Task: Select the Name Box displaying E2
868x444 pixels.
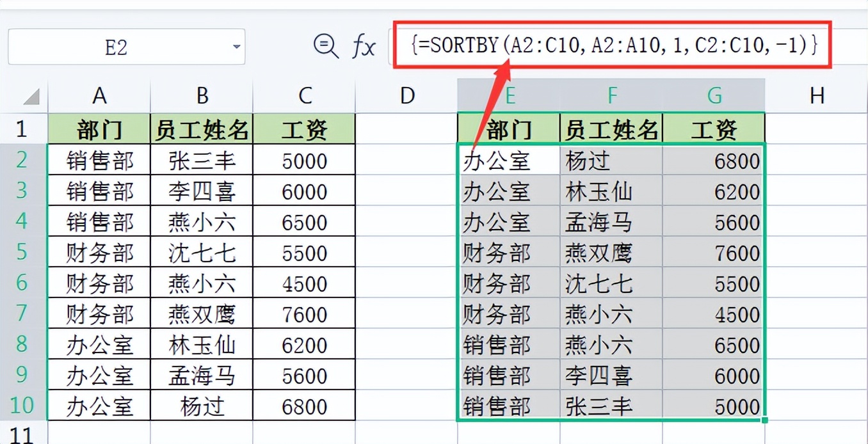Action: (x=115, y=46)
